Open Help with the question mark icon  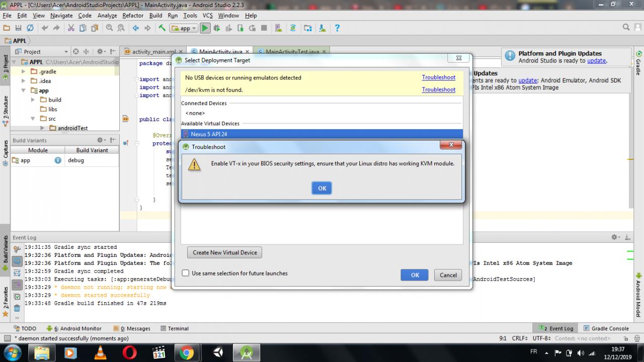tap(337, 28)
